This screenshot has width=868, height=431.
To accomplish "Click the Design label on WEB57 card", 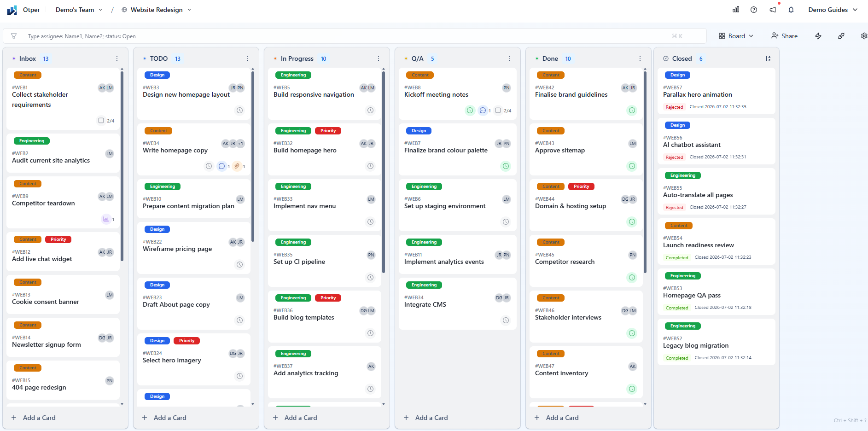I will (677, 75).
